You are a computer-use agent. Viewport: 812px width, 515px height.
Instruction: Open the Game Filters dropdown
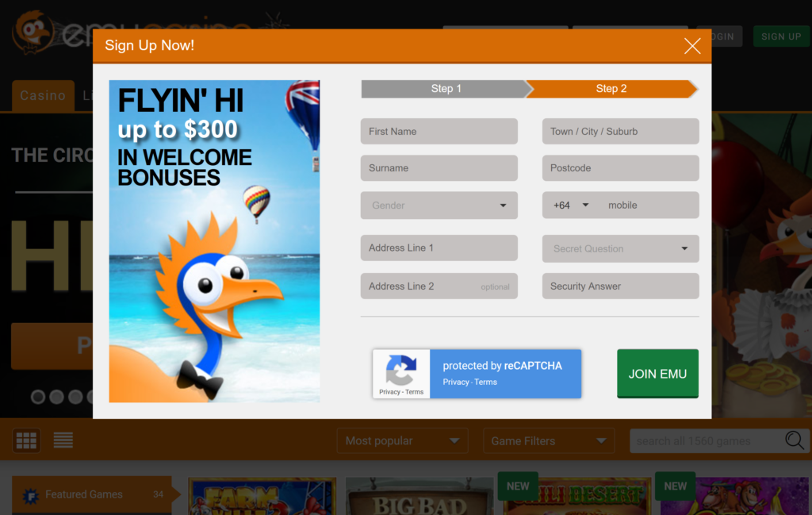click(x=549, y=441)
